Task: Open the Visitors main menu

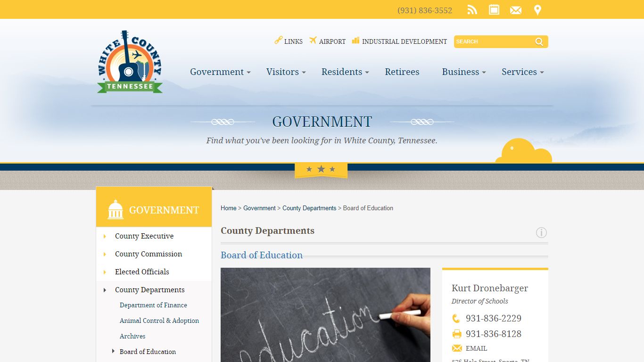Action: point(282,72)
